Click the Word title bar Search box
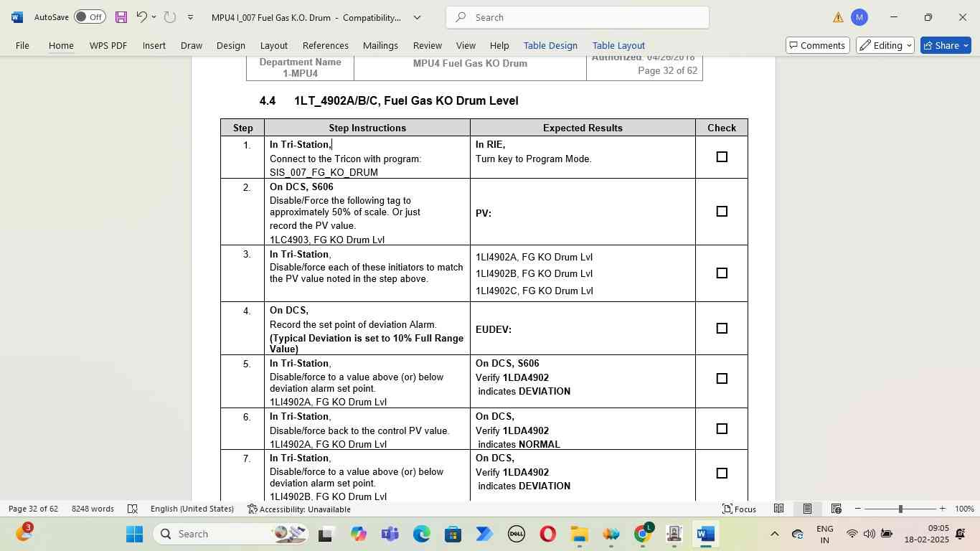Viewport: 980px width, 551px height. 578,17
